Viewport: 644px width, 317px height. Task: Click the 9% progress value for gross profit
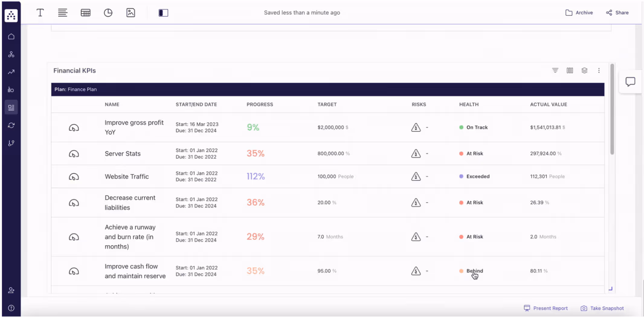(x=253, y=127)
